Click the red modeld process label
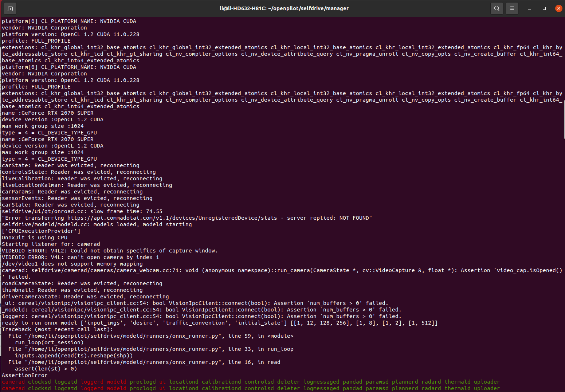The width and height of the screenshot is (565, 392). (x=116, y=381)
